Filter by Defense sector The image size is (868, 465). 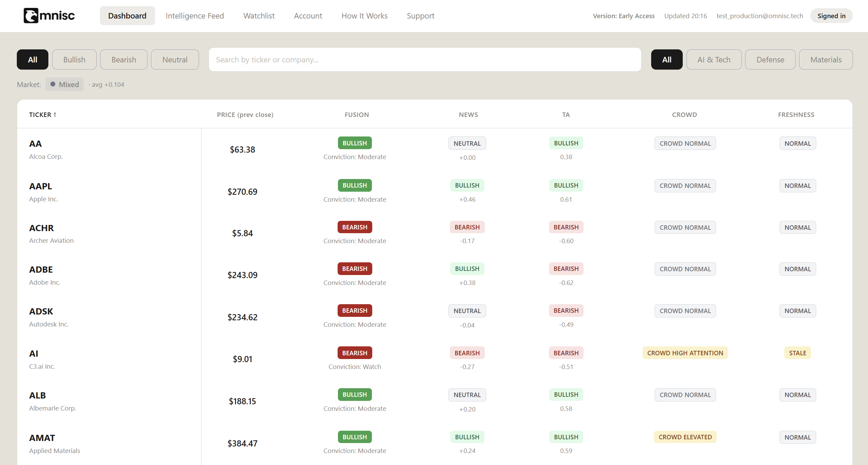click(x=770, y=60)
